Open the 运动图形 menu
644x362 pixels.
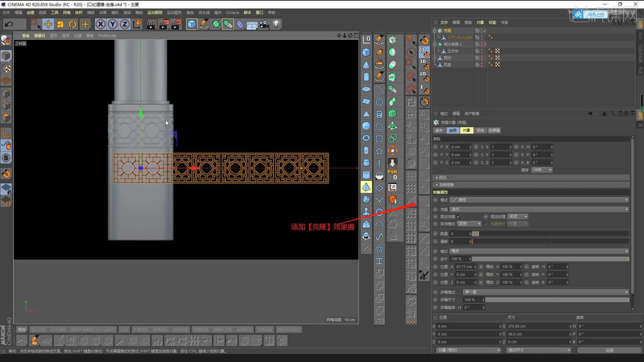[174, 12]
